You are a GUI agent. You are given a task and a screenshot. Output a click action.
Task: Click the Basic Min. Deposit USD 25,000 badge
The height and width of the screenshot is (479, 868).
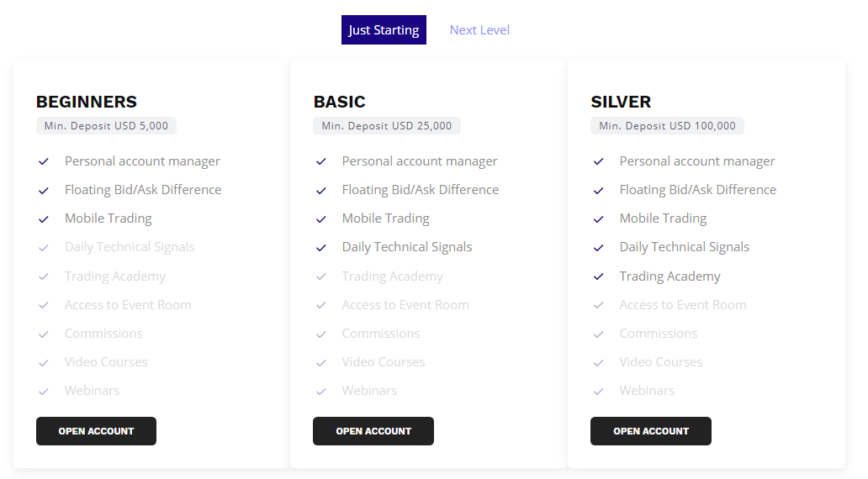387,126
